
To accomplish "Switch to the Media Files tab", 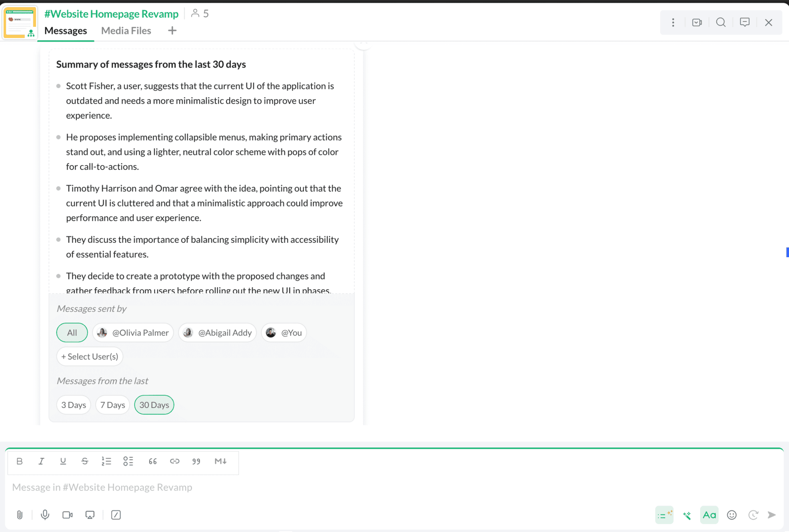I will 126,30.
